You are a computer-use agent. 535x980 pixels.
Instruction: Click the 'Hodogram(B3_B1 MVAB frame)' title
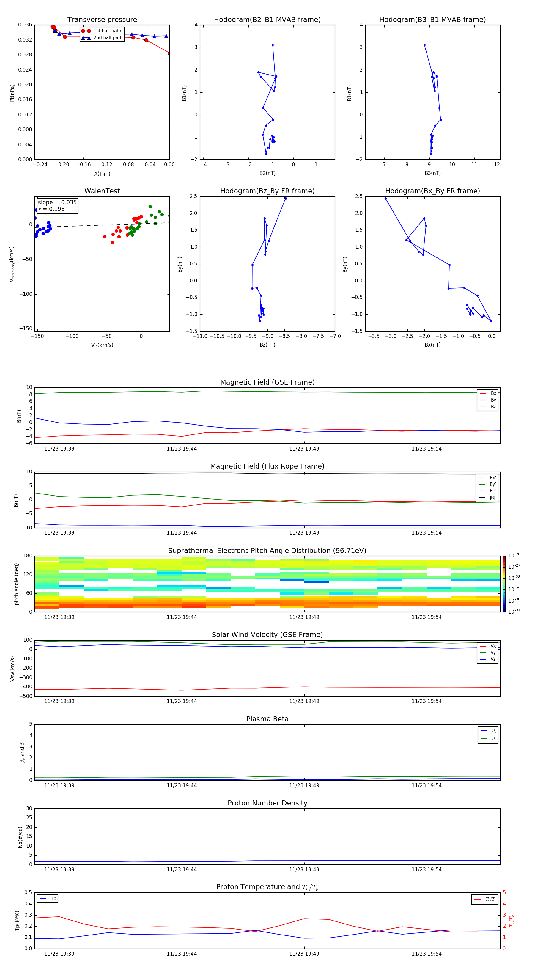click(x=432, y=20)
